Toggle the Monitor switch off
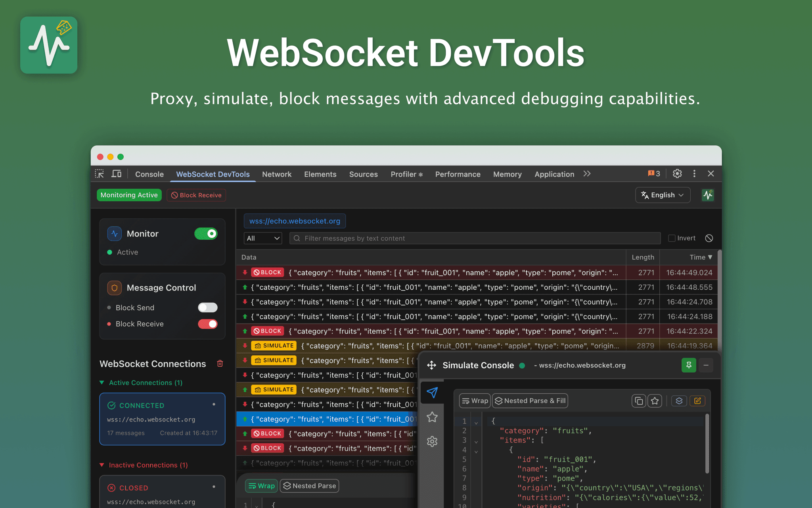812x508 pixels. click(206, 234)
